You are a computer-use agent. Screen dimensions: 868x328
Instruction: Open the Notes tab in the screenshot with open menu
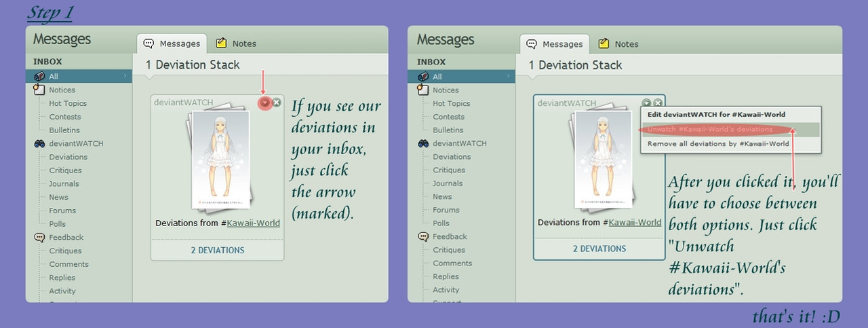[618, 43]
